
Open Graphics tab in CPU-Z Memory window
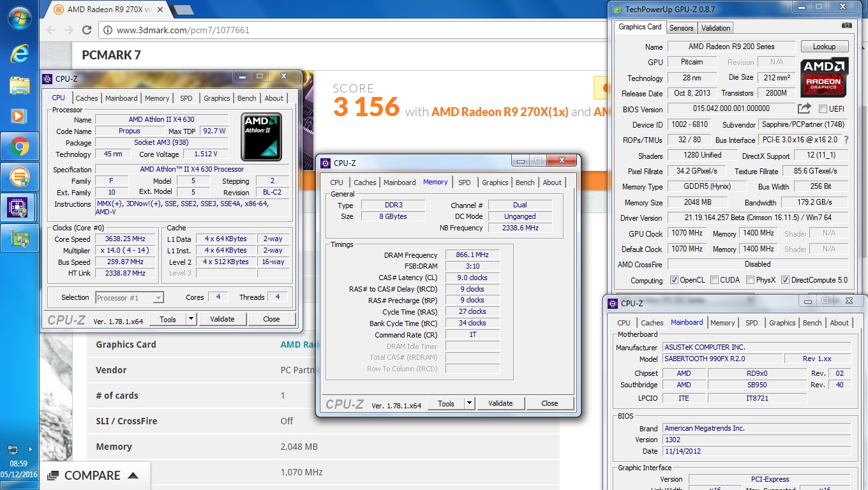(x=495, y=182)
